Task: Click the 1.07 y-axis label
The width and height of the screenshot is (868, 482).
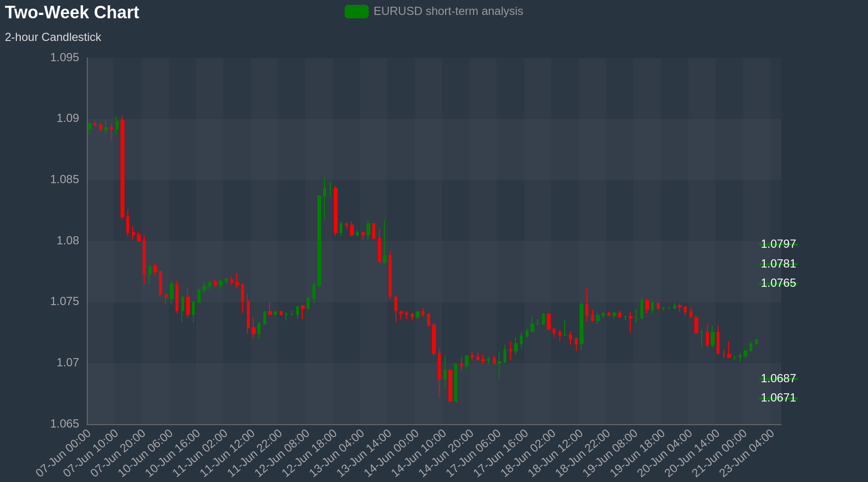Action: (x=68, y=362)
